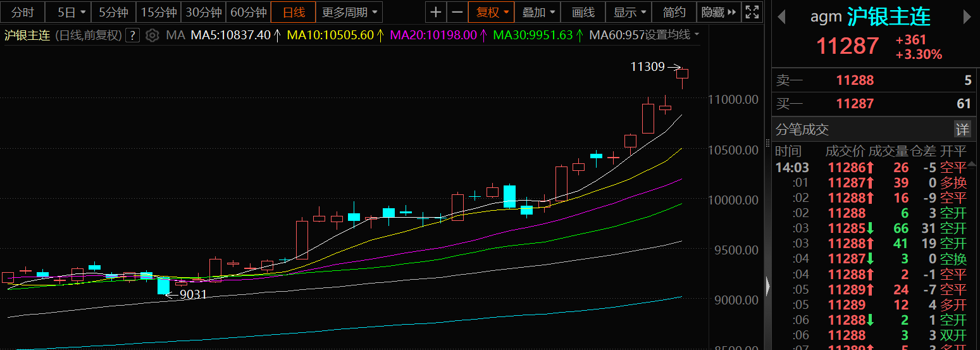The image size is (980, 350).
Task: Zoom in chart with plus icon
Action: [435, 12]
